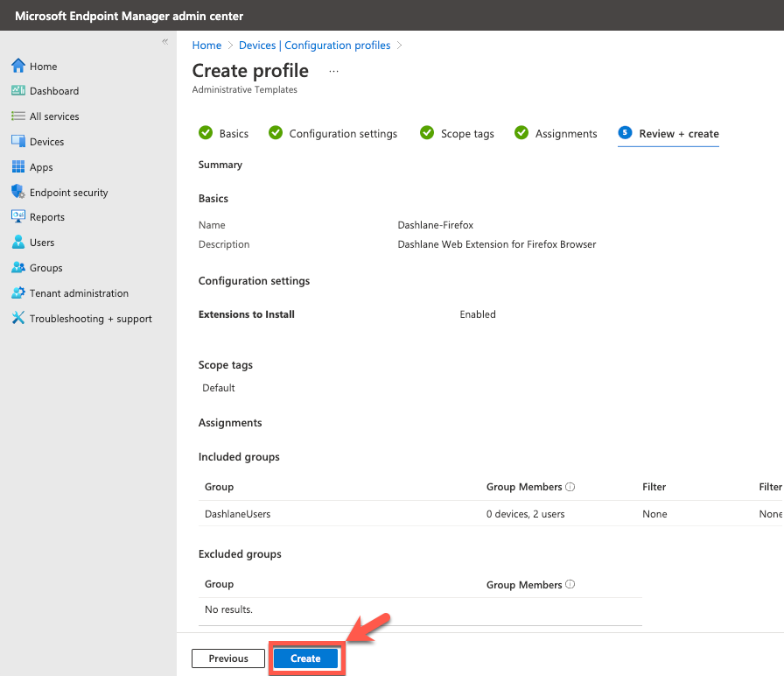Click the green check icon for Scope tags
This screenshot has width=784, height=676.
point(427,132)
